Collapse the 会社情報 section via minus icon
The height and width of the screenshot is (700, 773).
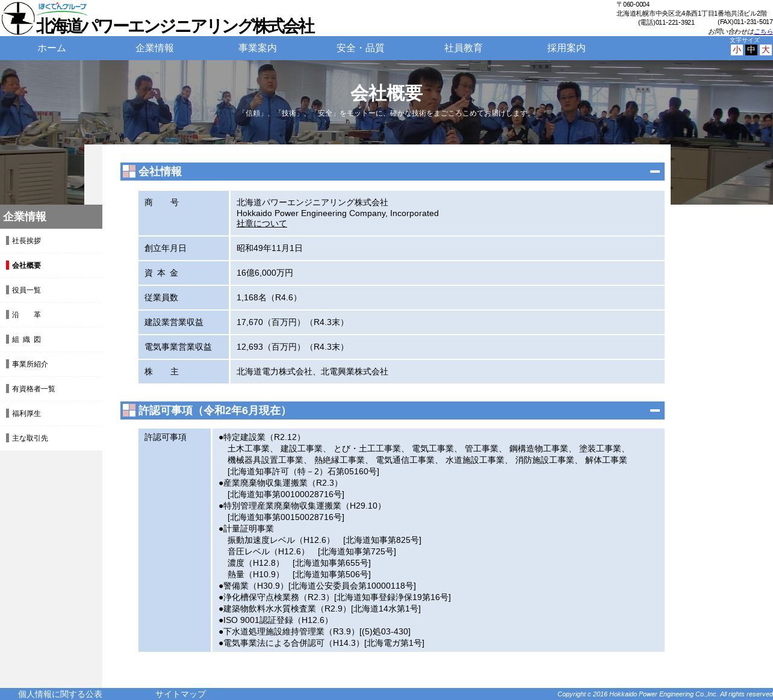(x=655, y=172)
